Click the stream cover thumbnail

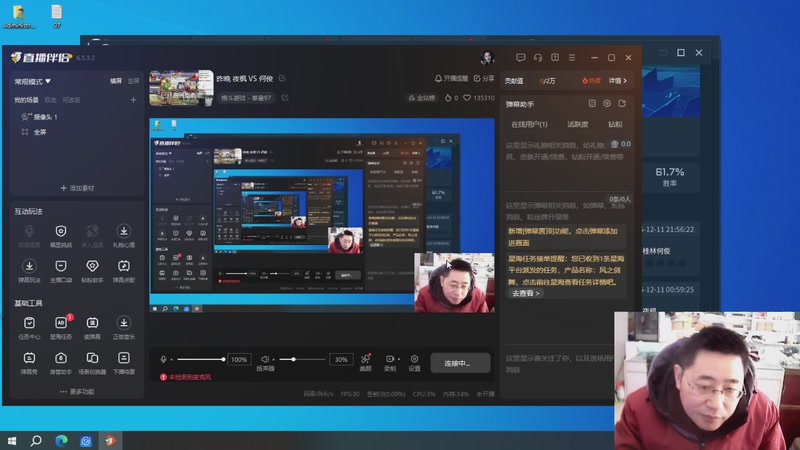click(x=181, y=88)
